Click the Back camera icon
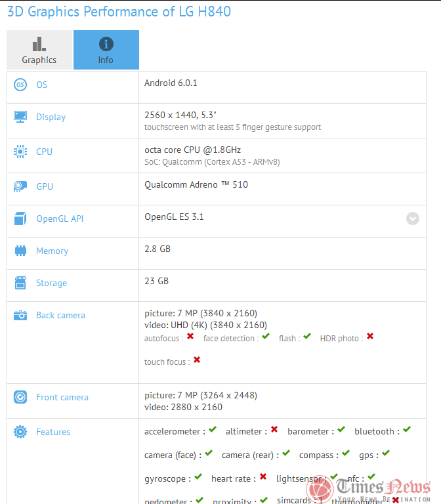The image size is (441, 504). [x=20, y=315]
